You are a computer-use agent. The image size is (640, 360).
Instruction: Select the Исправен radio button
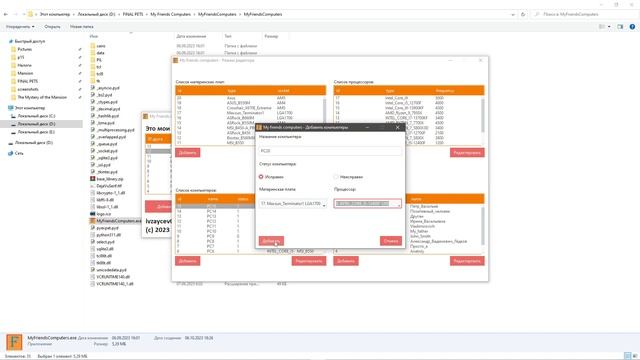261,177
